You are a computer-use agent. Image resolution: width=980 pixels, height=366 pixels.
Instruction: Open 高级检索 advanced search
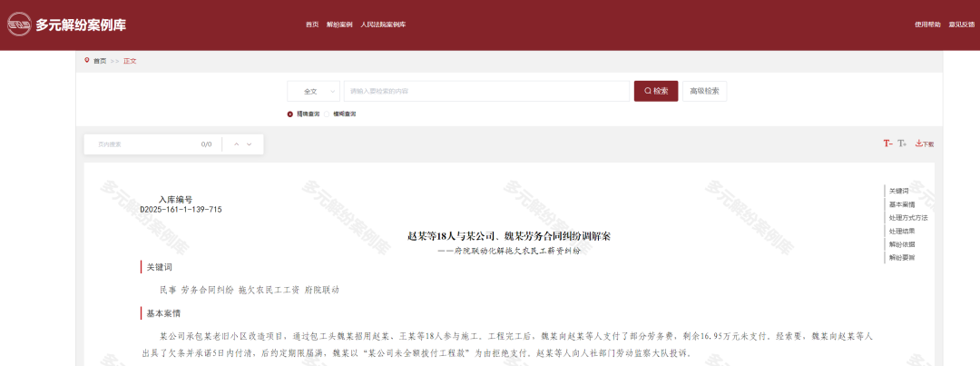704,91
